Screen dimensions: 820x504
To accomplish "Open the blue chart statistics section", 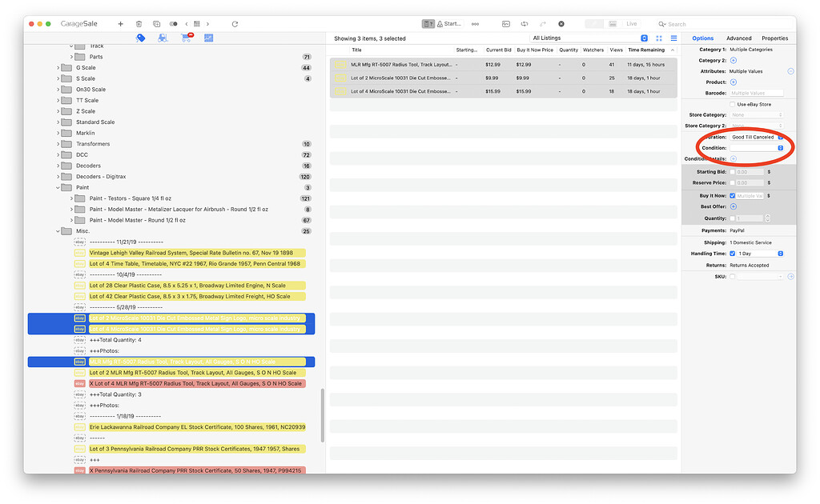I will pyautogui.click(x=209, y=38).
